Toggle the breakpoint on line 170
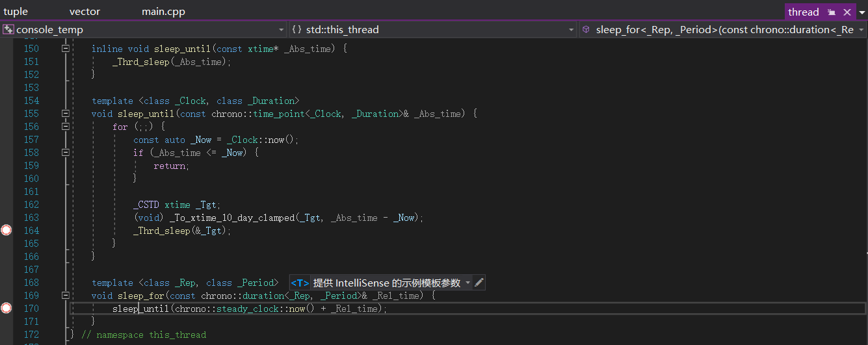The height and width of the screenshot is (345, 868). tap(7, 308)
